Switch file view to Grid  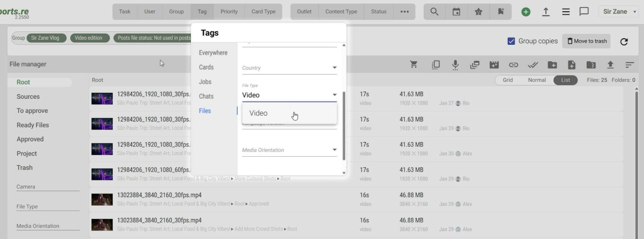pos(507,80)
